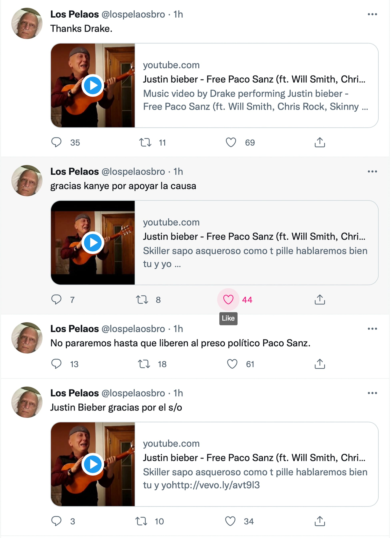
Task: Reply to the "No pararemos" tweet
Action: coord(56,364)
